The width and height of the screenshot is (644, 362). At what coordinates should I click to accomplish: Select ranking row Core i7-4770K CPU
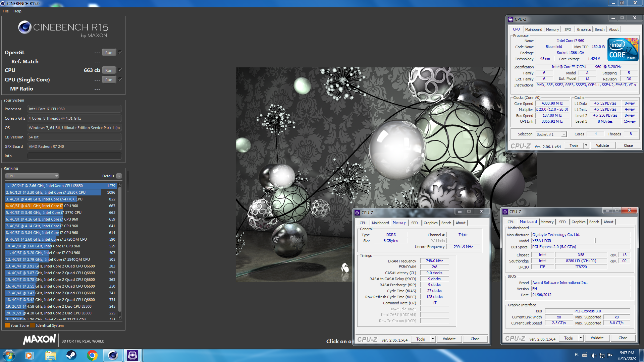[x=61, y=199]
